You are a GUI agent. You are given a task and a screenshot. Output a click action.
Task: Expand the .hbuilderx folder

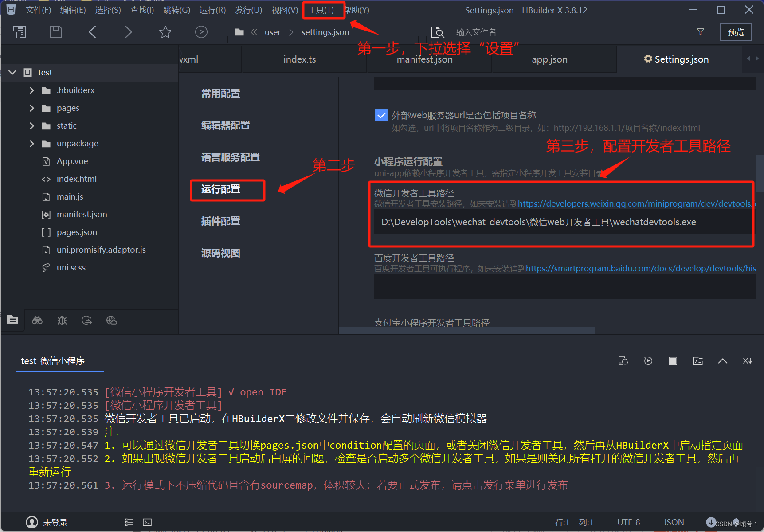(31, 90)
